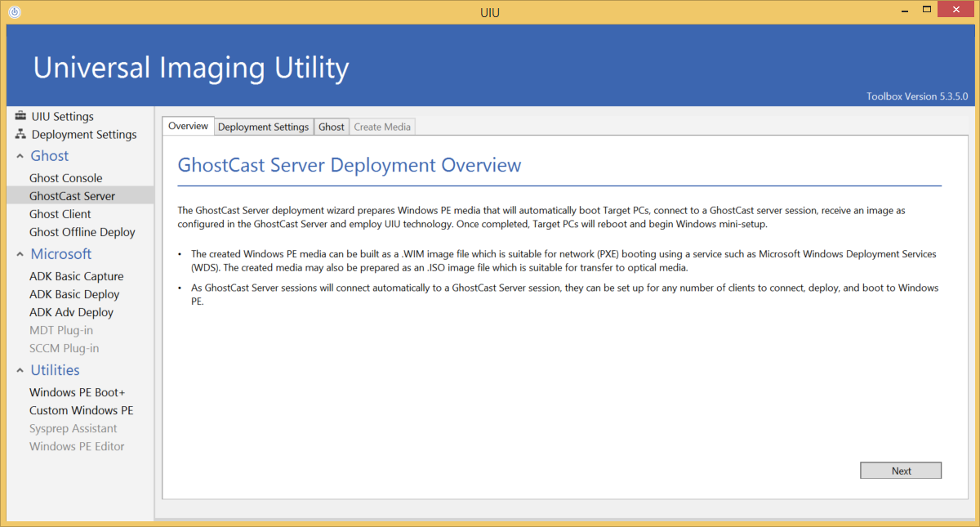
Task: Click the toolbox icon beside UIU Settings
Action: coord(20,116)
